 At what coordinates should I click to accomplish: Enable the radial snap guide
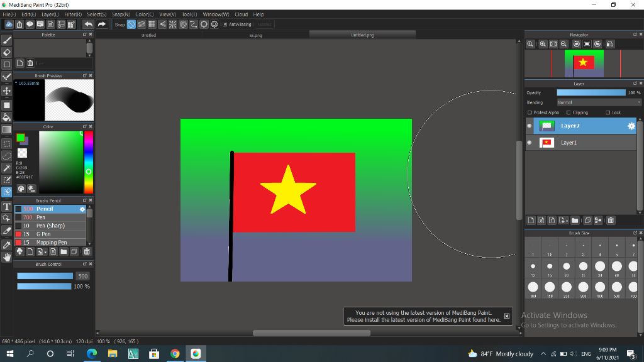172,25
